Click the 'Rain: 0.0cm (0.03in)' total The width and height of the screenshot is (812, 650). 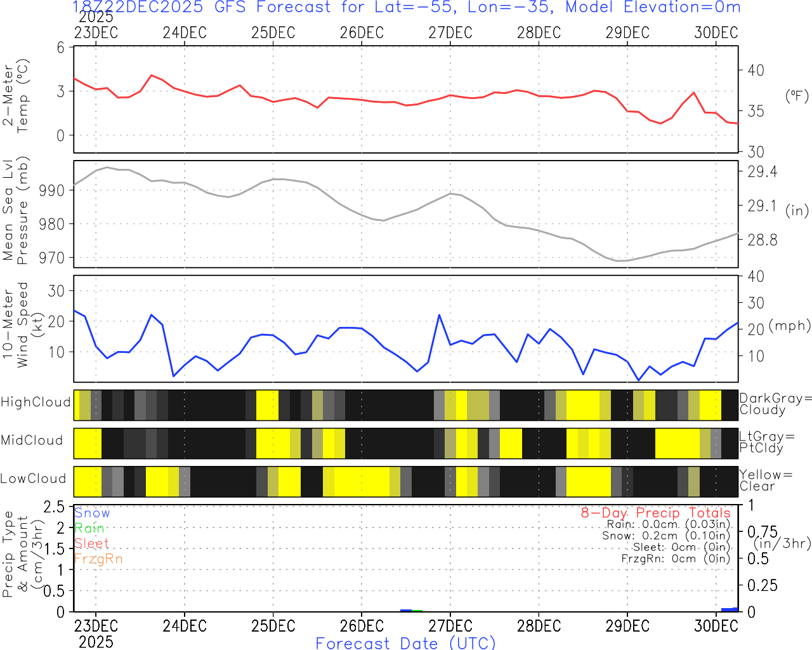pos(669,524)
